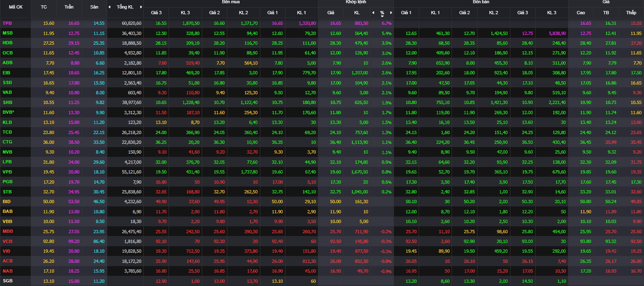Click the Cao high price column header
The image size is (644, 286).
[581, 13]
